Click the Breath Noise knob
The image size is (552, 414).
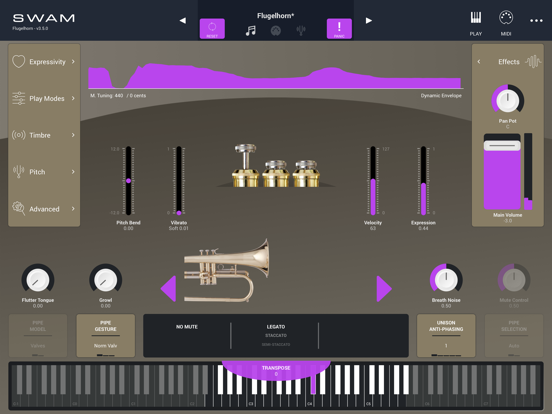point(446,280)
